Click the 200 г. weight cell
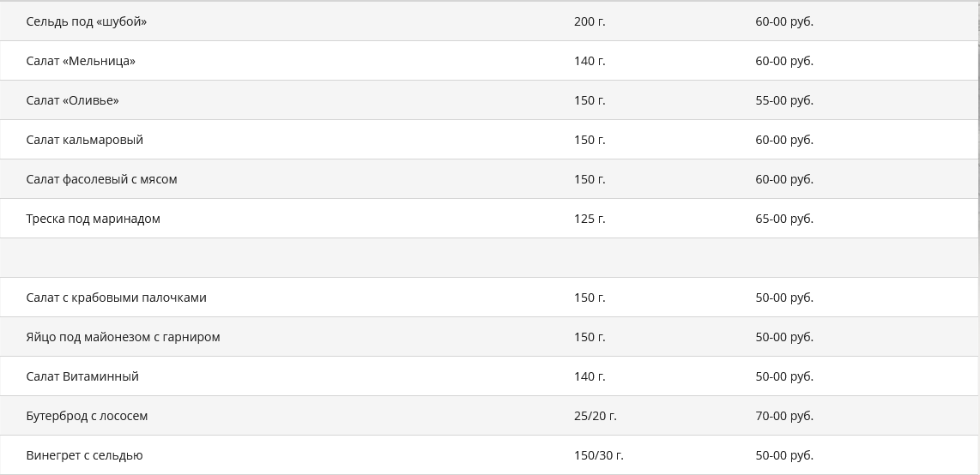The image size is (980, 475). tap(590, 21)
